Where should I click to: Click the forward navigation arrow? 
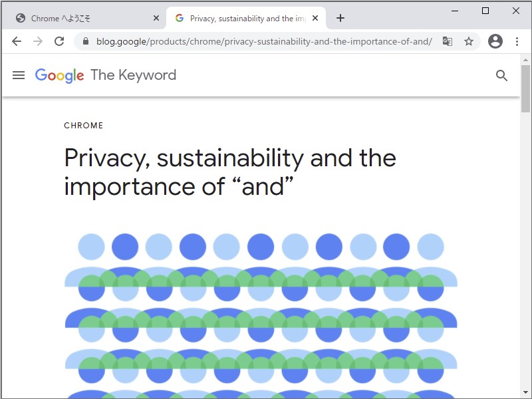click(38, 41)
